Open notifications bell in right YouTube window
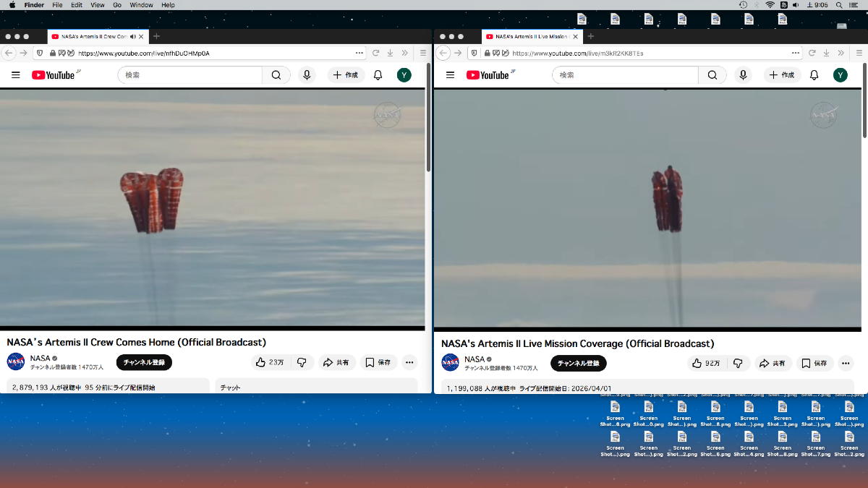The height and width of the screenshot is (488, 868). [814, 75]
